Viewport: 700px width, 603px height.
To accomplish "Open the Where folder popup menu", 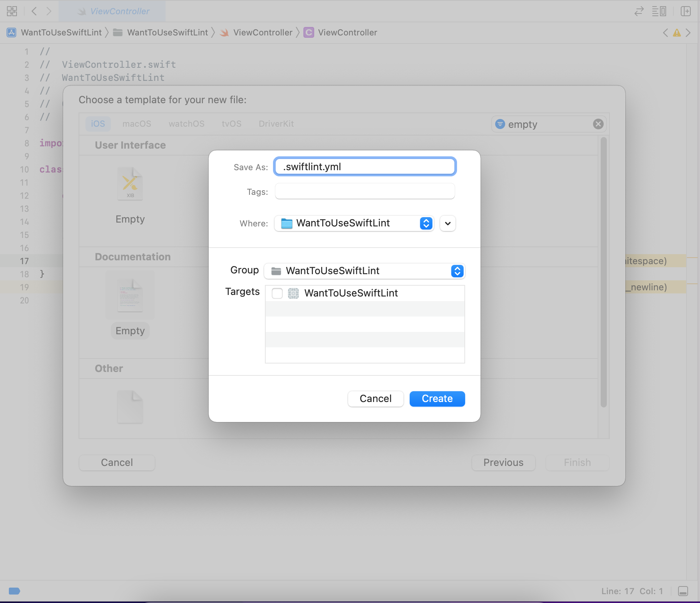I will (354, 223).
